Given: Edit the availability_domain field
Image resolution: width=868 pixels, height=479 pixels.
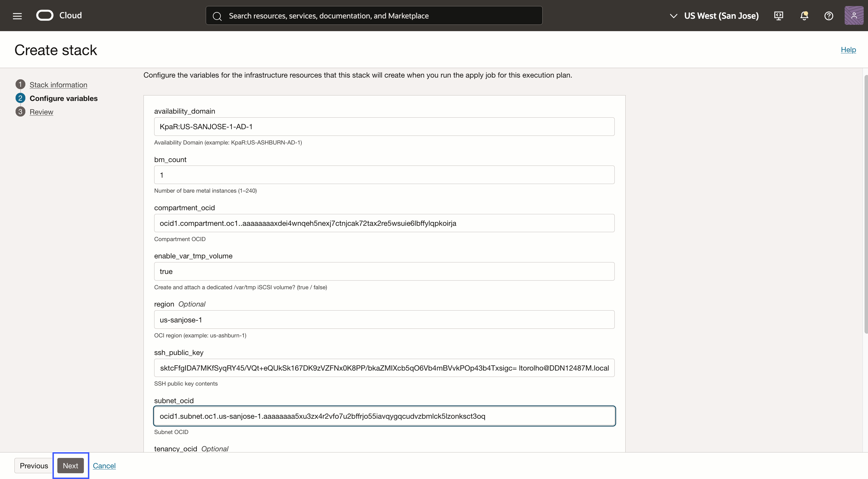Looking at the screenshot, I should [x=384, y=127].
